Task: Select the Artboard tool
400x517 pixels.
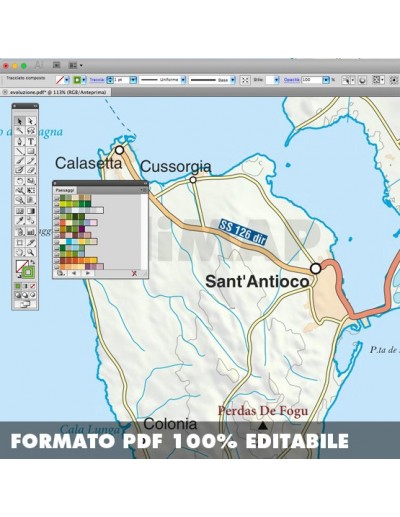Action: 20,243
